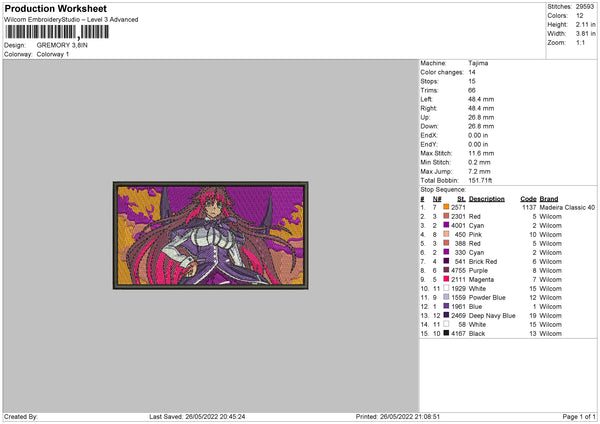The width and height of the screenshot is (600, 424).
Task: Click the barcode under the worksheet title
Action: point(57,32)
